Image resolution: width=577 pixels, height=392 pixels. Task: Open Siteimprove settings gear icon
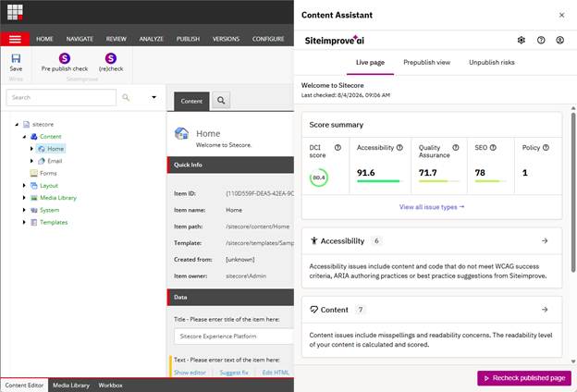tap(522, 40)
